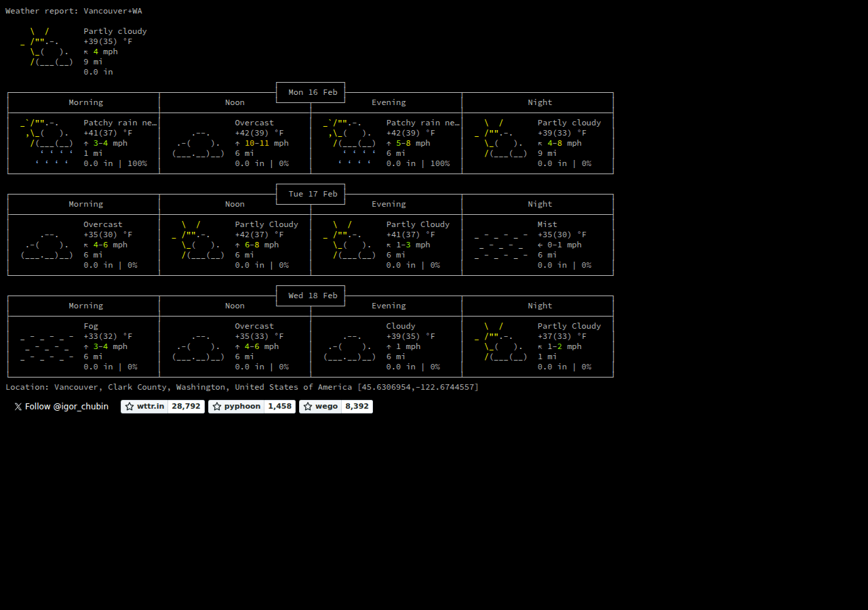Click the Weather report: Vancouver+WA title
The image size is (868, 610).
pos(75,10)
